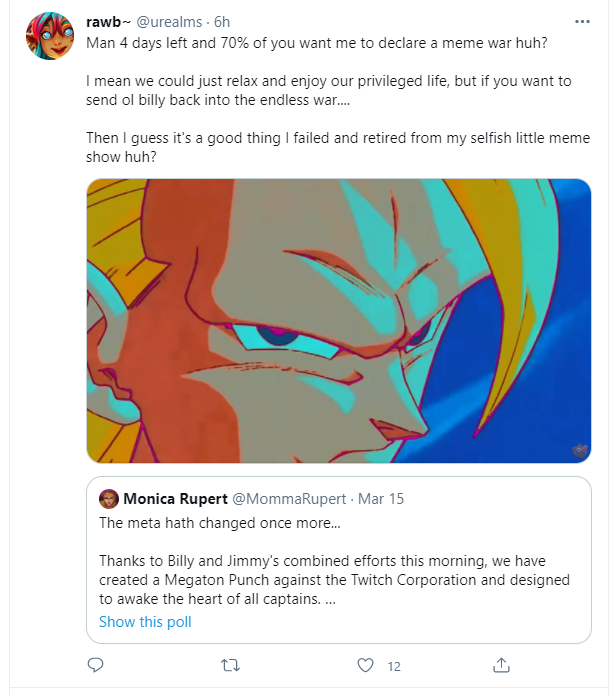This screenshot has height=696, width=614.
Task: Click Monica Rupert's small avatar
Action: click(109, 499)
